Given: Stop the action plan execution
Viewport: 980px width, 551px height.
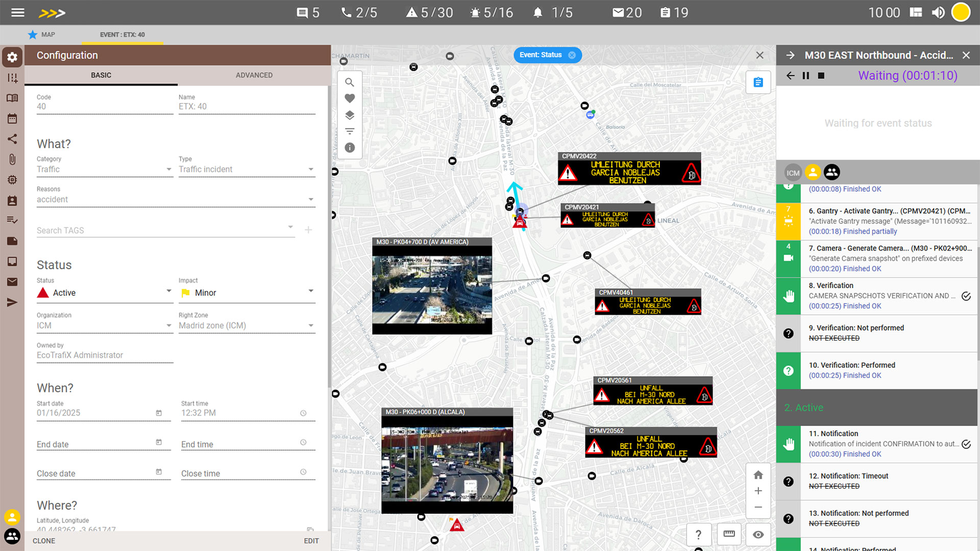Looking at the screenshot, I should (x=821, y=76).
